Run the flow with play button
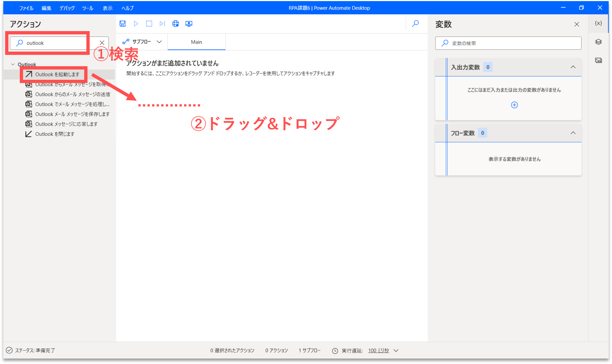Viewport: 612px width, 364px height. click(x=136, y=24)
